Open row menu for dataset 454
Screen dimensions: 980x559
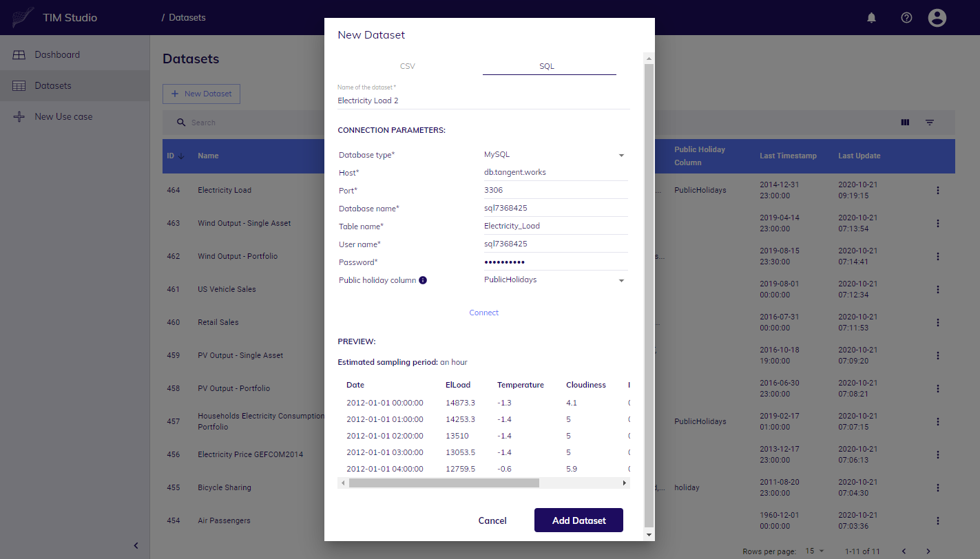point(937,521)
